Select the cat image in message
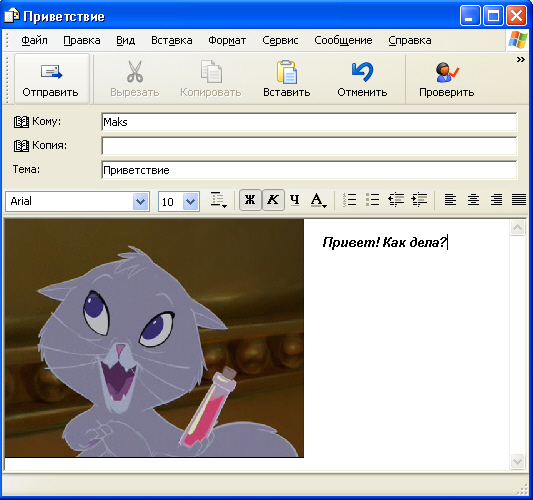 154,338
